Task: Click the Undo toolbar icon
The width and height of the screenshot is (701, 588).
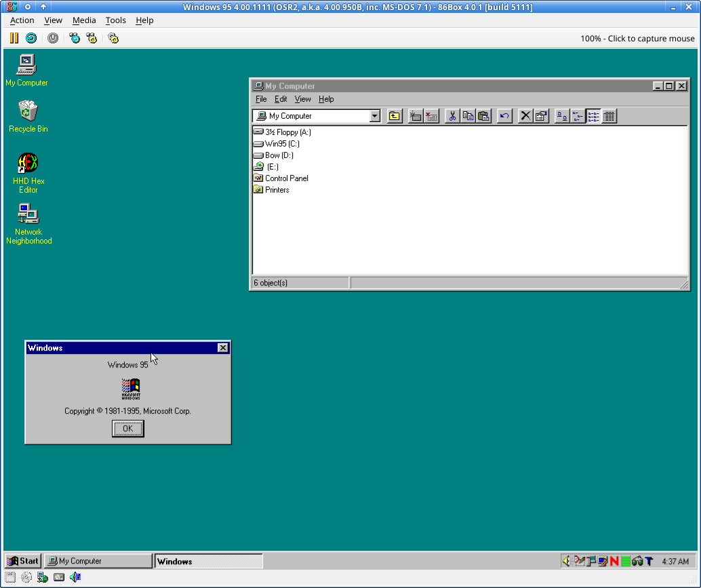Action: click(505, 116)
